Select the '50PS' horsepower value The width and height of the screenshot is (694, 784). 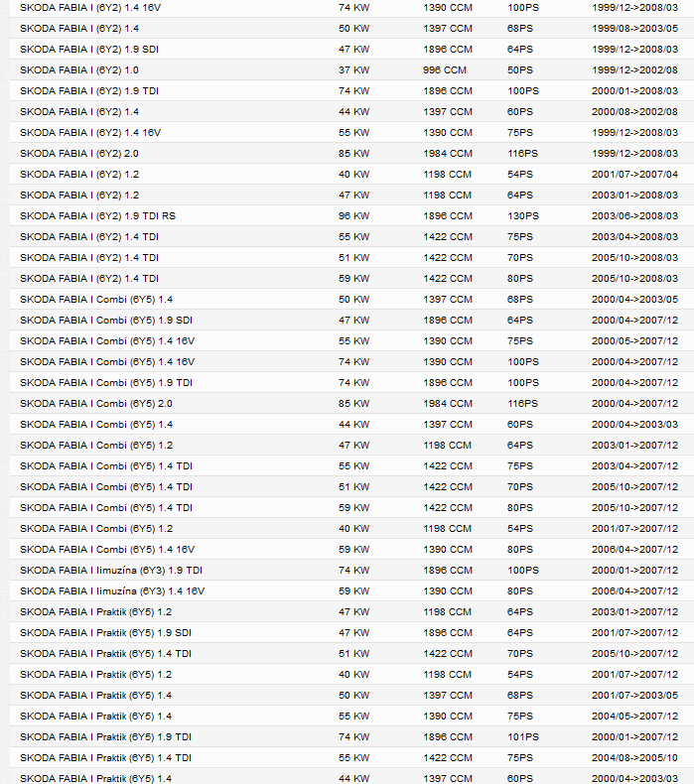click(x=520, y=70)
